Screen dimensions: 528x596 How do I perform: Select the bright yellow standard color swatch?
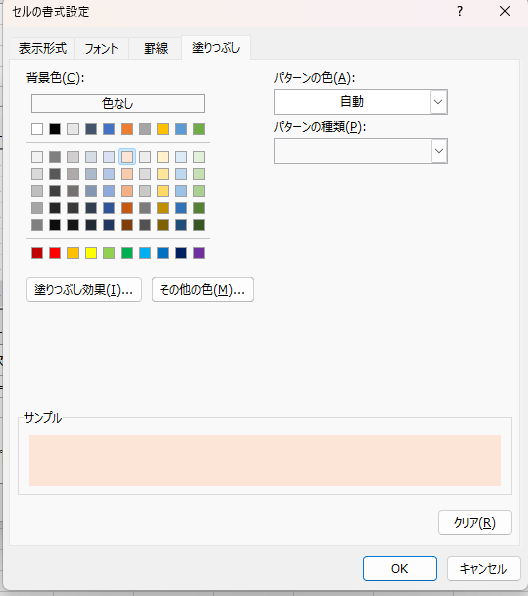[x=91, y=253]
